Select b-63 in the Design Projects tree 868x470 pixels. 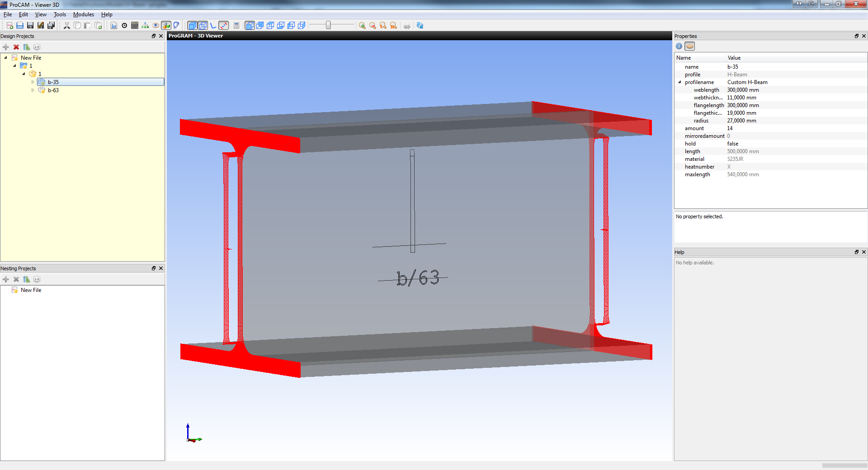point(53,90)
